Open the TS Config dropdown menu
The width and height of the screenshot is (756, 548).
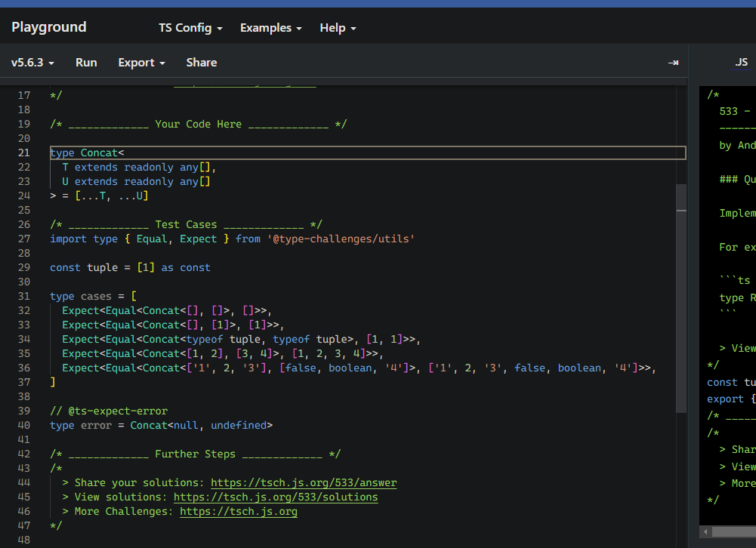pyautogui.click(x=190, y=28)
